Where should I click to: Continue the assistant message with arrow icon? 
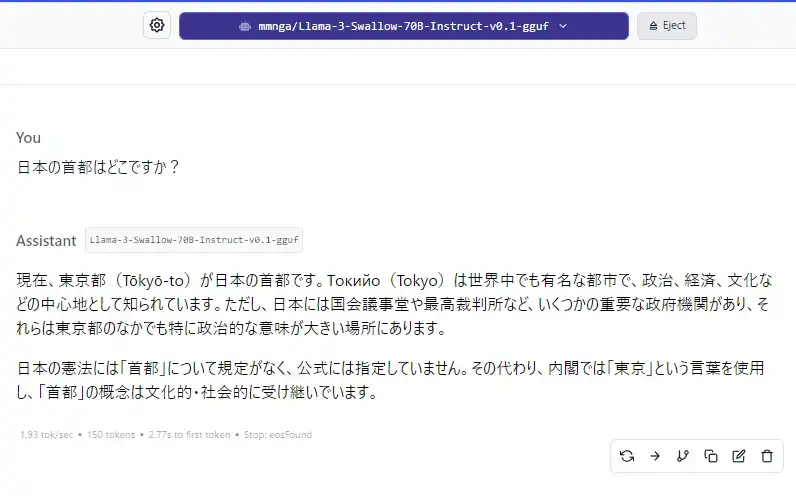click(x=655, y=456)
